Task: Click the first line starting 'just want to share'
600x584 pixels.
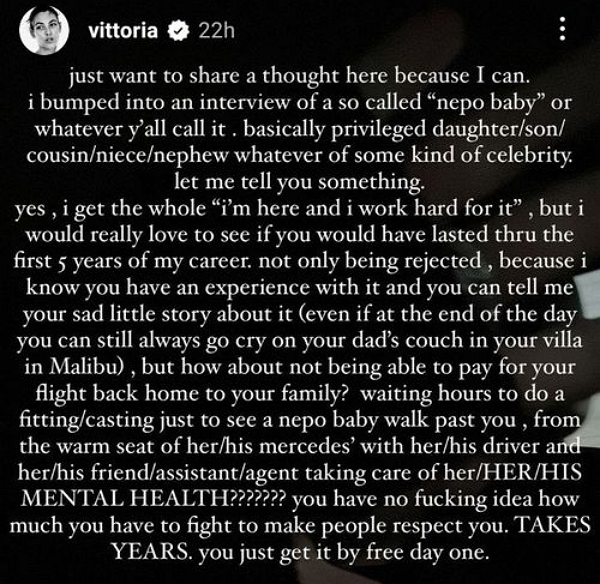Action: click(299, 77)
